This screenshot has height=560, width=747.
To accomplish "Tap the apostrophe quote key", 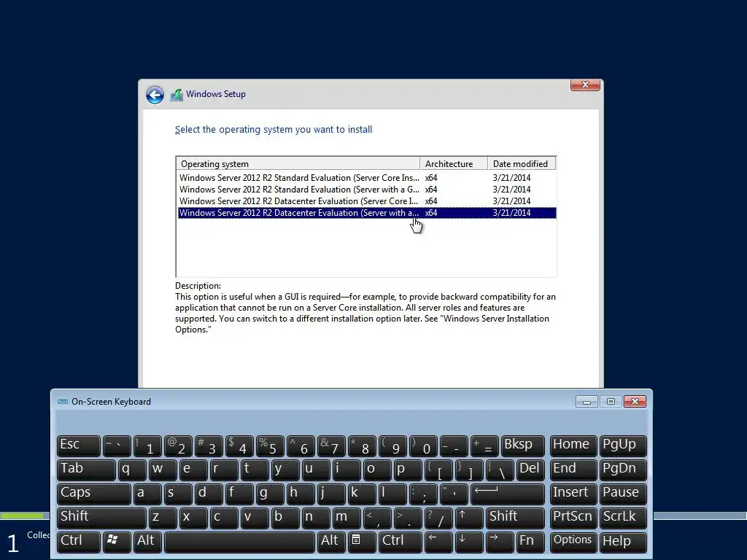I will coord(454,494).
